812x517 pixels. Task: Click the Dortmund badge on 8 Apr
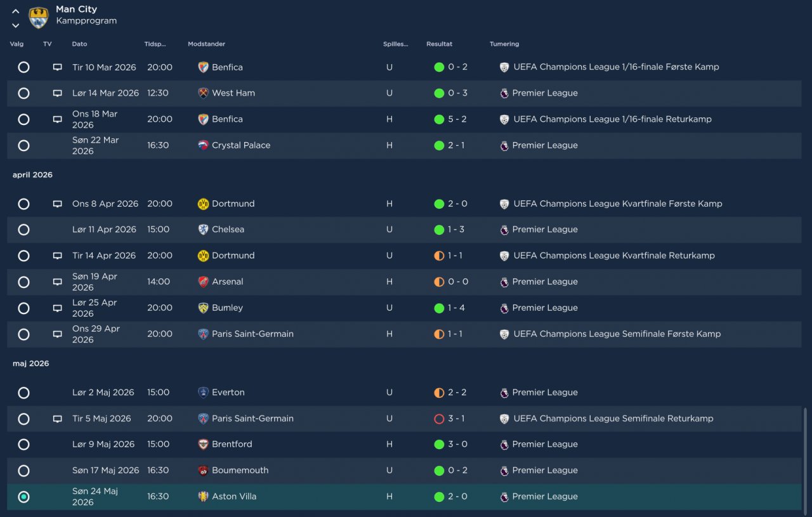[x=203, y=204]
